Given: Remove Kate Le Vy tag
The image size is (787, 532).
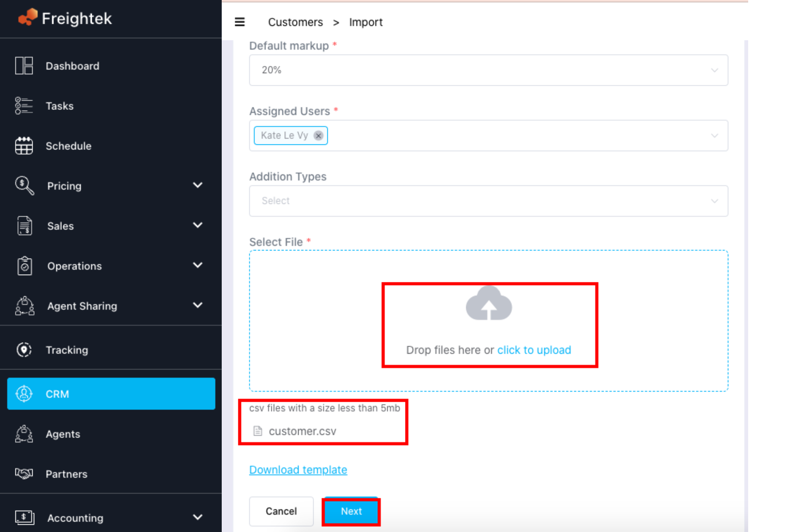Looking at the screenshot, I should [318, 136].
